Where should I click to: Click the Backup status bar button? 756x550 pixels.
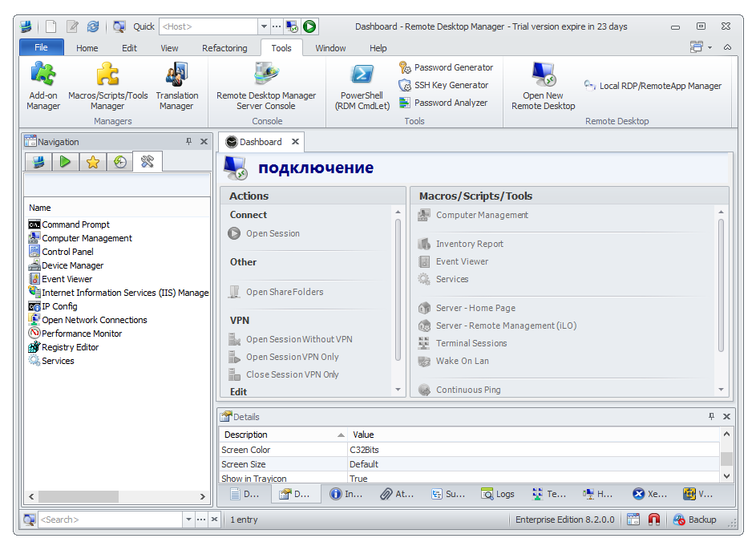(x=695, y=520)
